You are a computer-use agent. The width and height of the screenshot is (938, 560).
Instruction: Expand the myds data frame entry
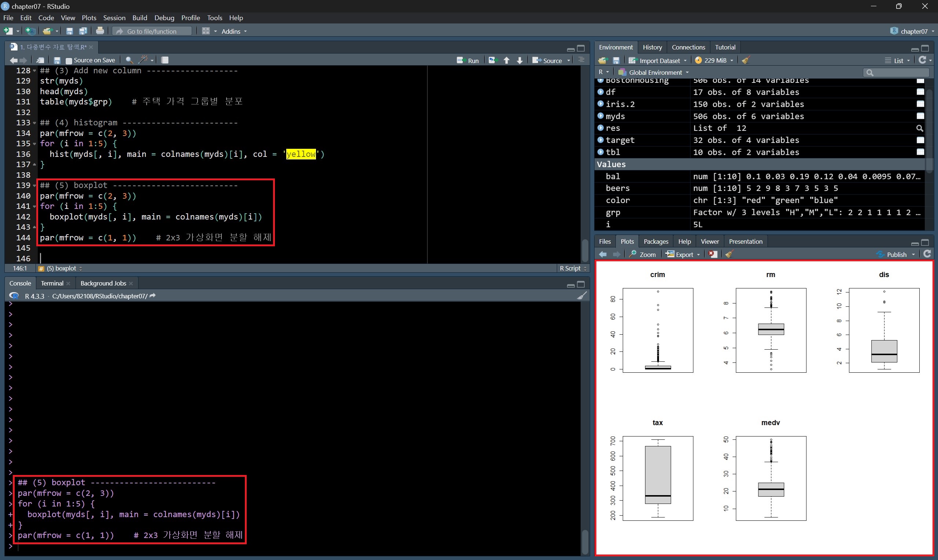(x=601, y=116)
